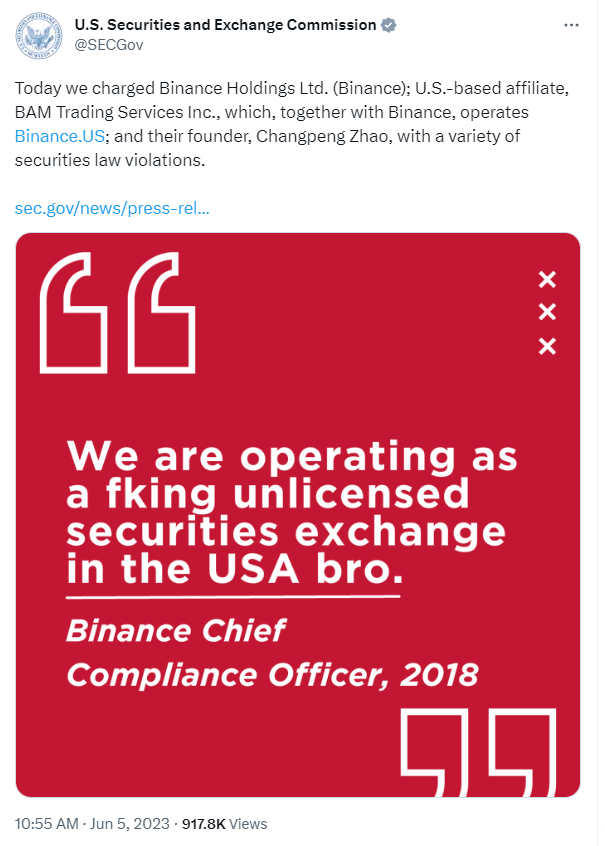Screen dimensions: 605x846
Task: Open the three-dot more options menu
Action: pos(571,25)
